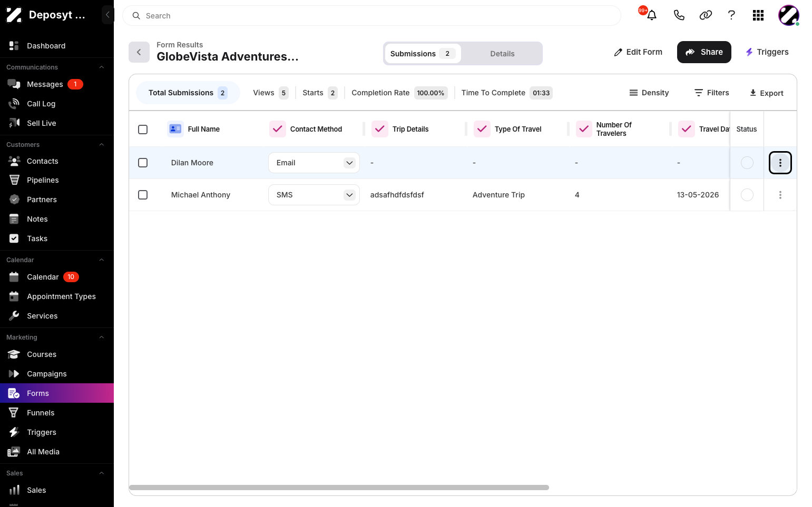Toggle status circle for Michael Anthony
The height and width of the screenshot is (507, 812).
[x=747, y=195]
